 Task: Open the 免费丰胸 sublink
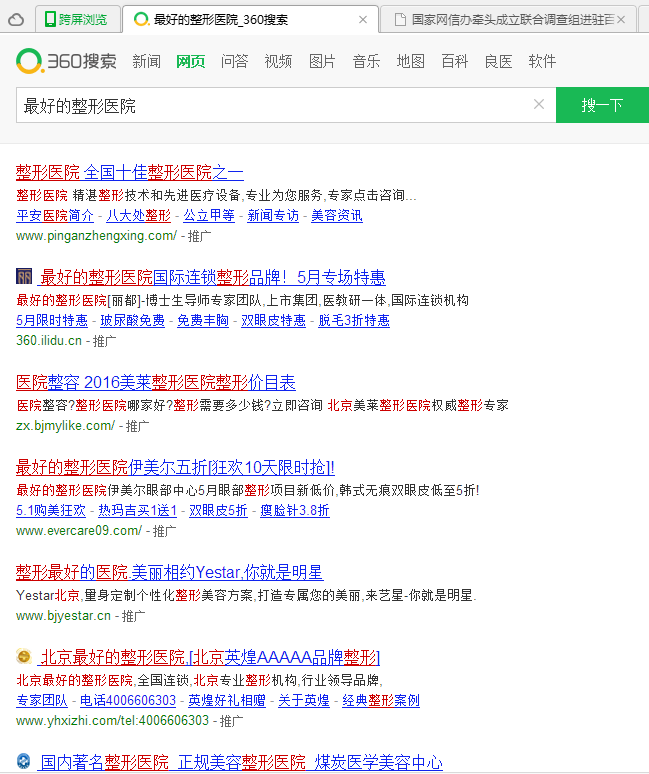[203, 321]
